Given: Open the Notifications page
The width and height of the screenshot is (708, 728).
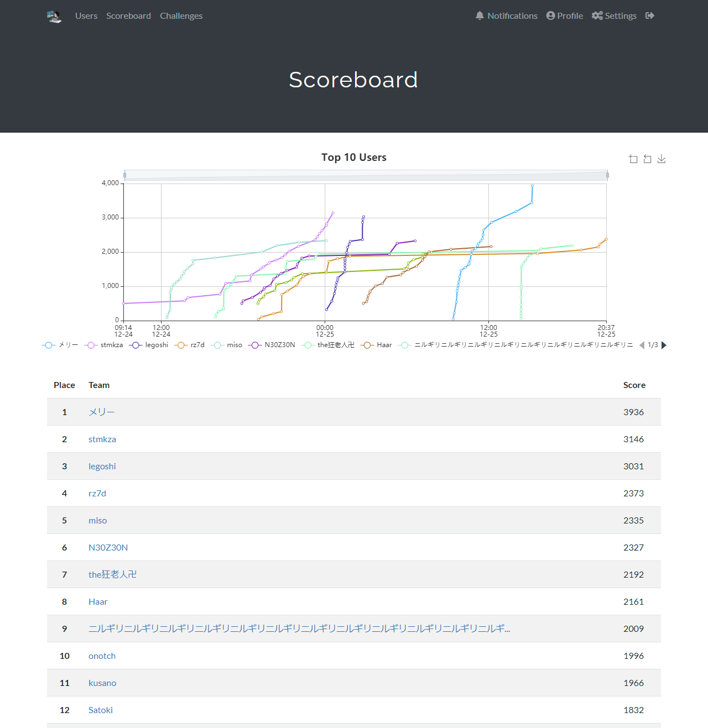Looking at the screenshot, I should tap(506, 16).
